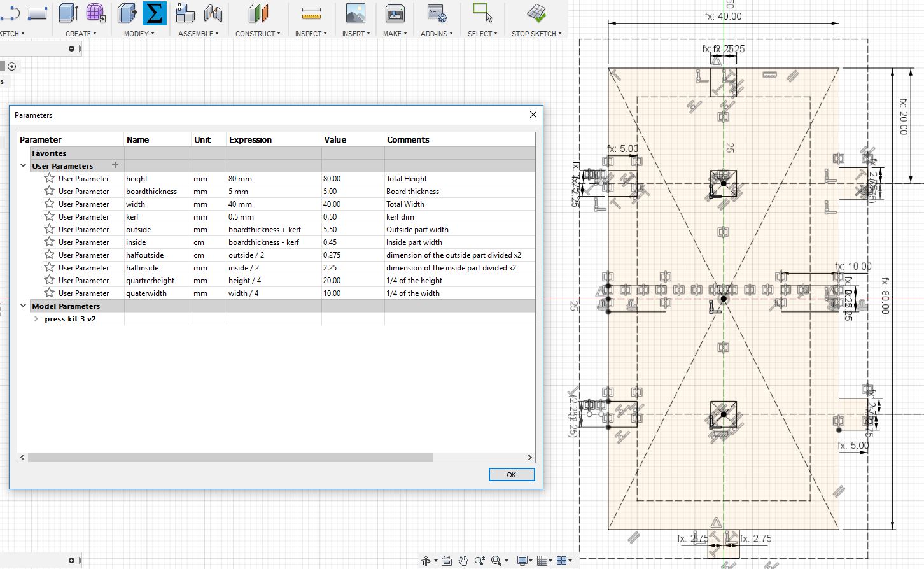Select the 'height / 4' expression cell
924x569 pixels.
(x=274, y=280)
